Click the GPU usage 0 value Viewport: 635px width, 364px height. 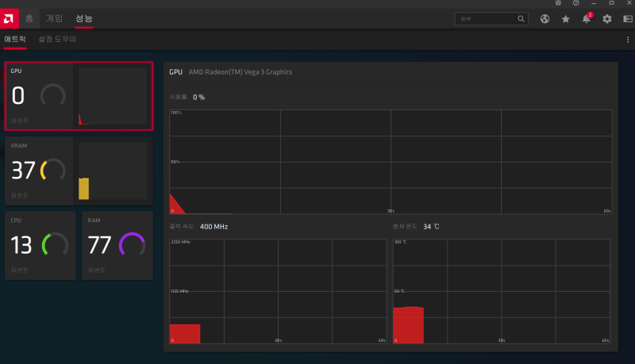17,96
